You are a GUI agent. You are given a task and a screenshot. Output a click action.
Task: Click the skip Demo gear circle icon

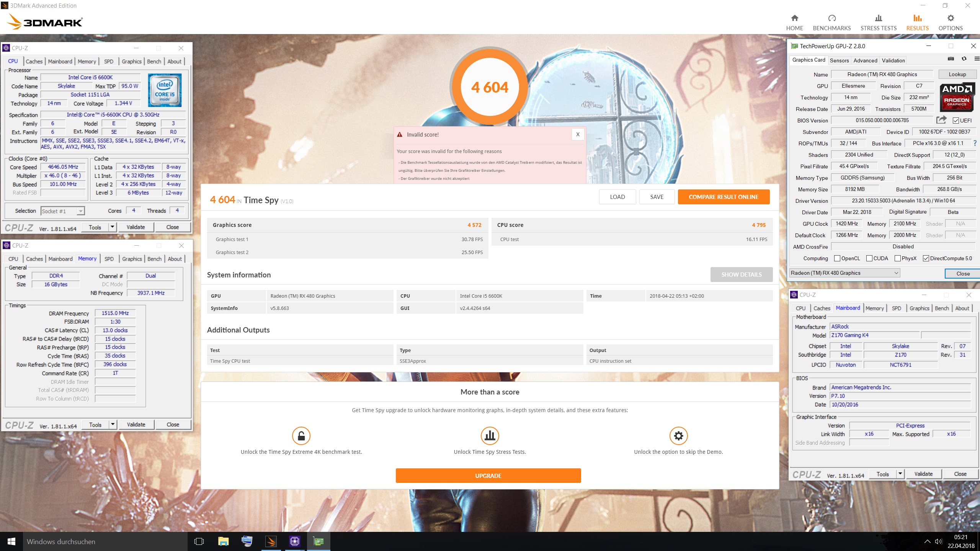pos(678,436)
